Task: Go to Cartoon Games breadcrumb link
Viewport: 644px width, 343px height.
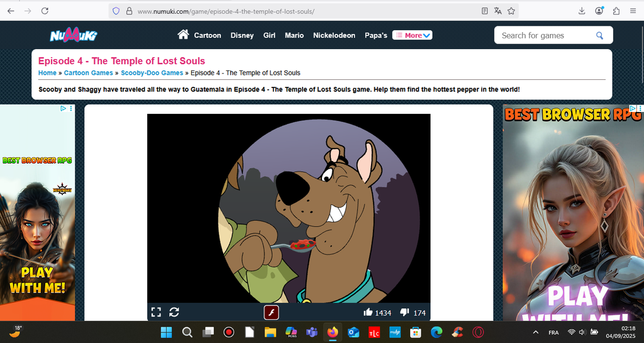Action: [x=89, y=73]
